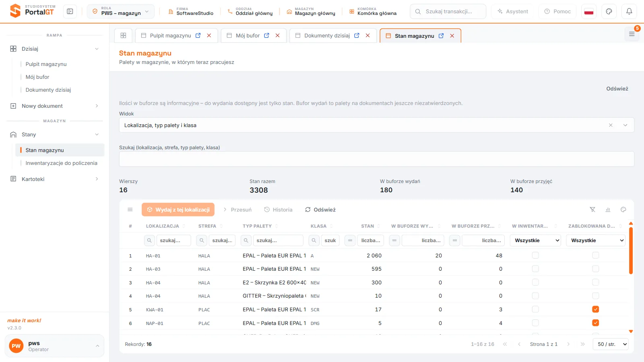Expand the Widok dropdown chevron
This screenshot has height=362, width=644.
coord(625,125)
